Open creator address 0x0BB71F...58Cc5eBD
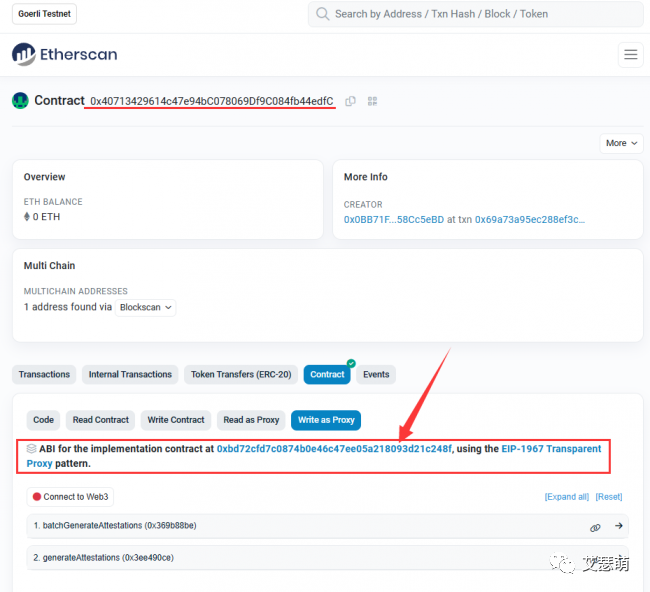Image resolution: width=650 pixels, height=592 pixels. click(x=394, y=219)
